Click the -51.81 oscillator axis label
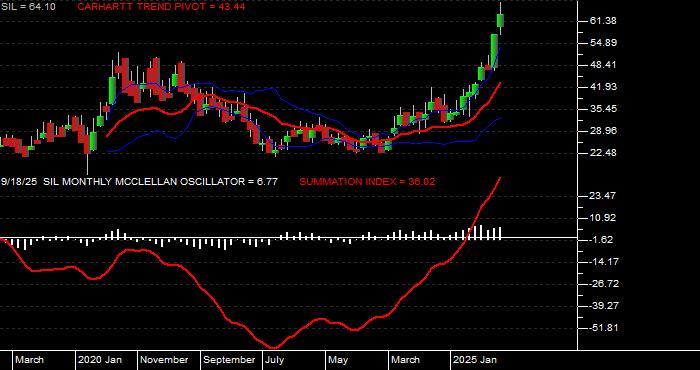Screen dimensions: 700x370 coord(603,328)
